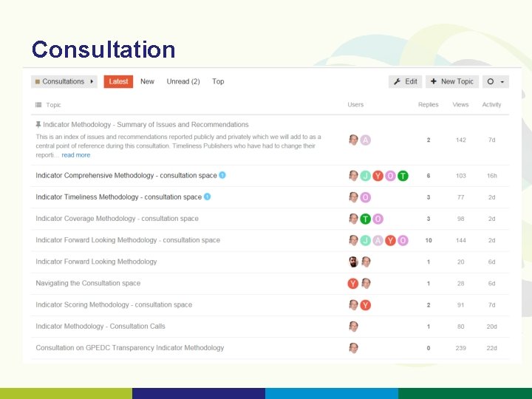Open Consultation on GPEDC Transparency Indicator Methodology
The height and width of the screenshot is (399, 532).
(130, 348)
